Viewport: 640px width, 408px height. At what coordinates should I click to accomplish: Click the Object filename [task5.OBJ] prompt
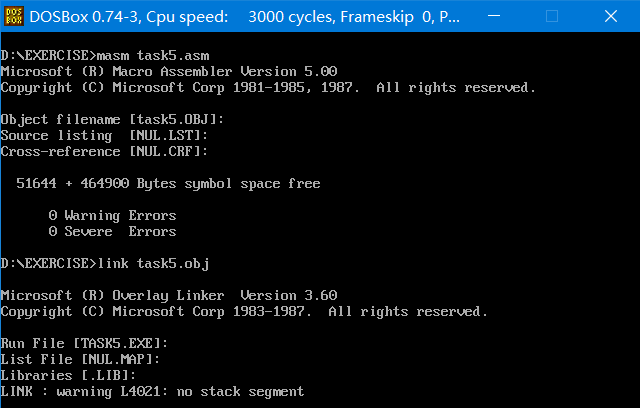[x=112, y=120]
